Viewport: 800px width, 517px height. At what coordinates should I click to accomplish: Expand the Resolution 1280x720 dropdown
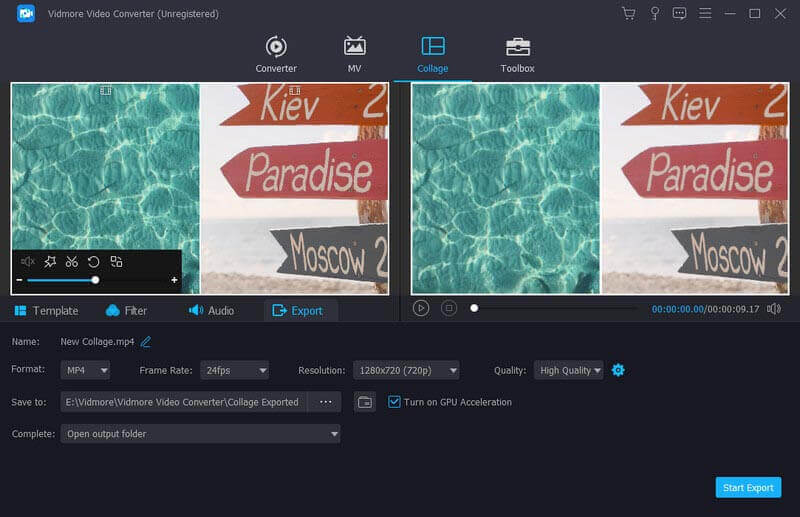coord(405,370)
